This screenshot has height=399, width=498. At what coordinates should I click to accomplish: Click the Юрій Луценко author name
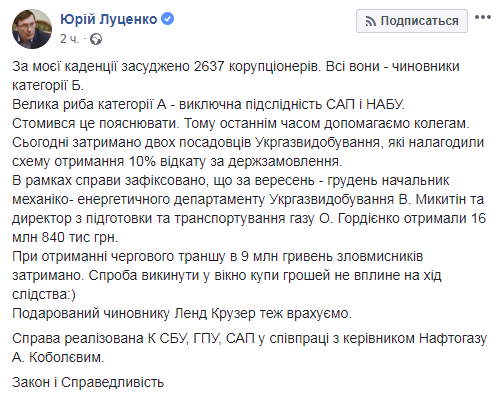coord(109,19)
